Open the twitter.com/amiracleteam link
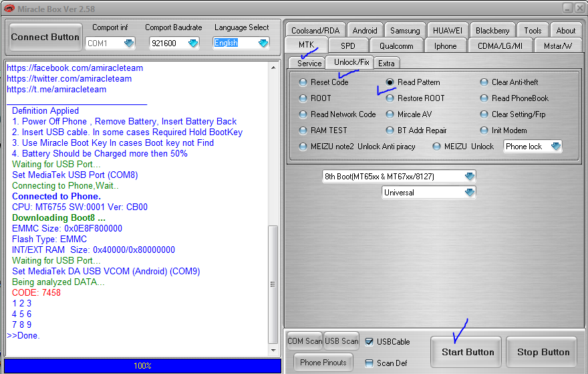This screenshot has height=374, width=588. coord(69,78)
